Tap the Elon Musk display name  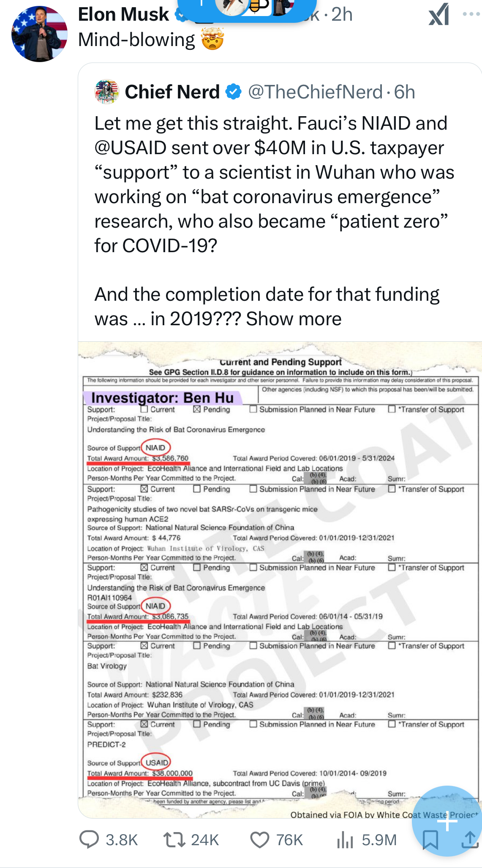(123, 14)
